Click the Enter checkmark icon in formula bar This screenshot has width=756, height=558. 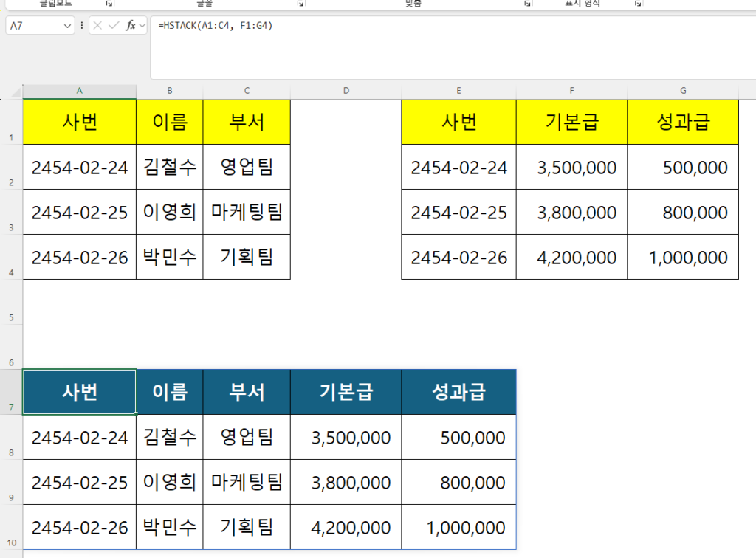pos(114,26)
